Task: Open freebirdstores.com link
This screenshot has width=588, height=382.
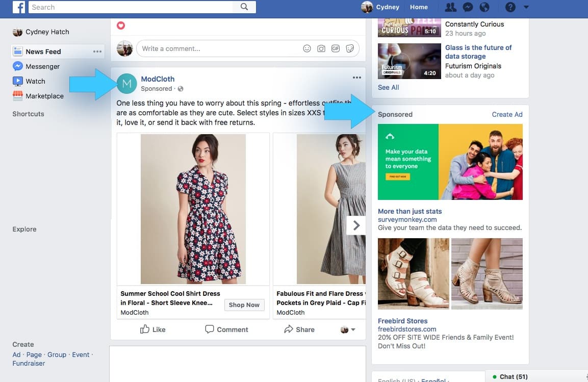Action: point(407,329)
